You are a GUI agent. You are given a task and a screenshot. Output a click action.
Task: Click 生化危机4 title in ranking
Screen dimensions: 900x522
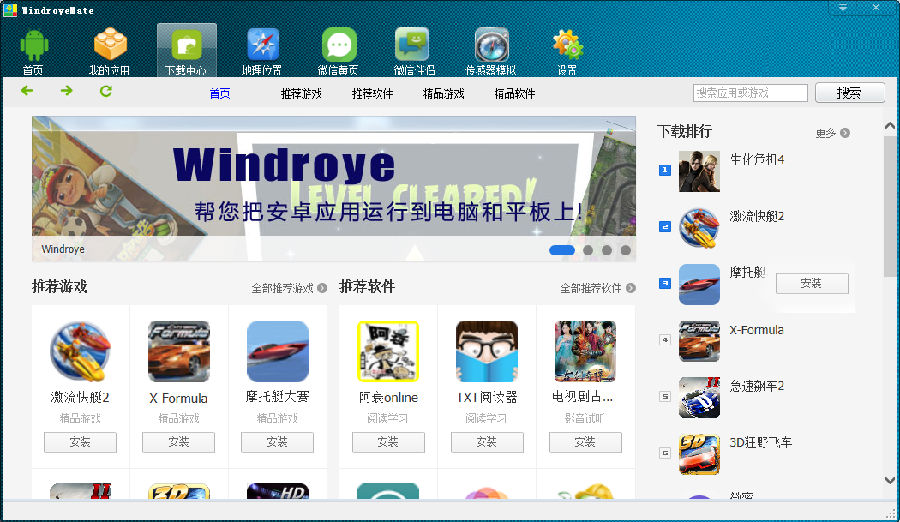(x=757, y=159)
